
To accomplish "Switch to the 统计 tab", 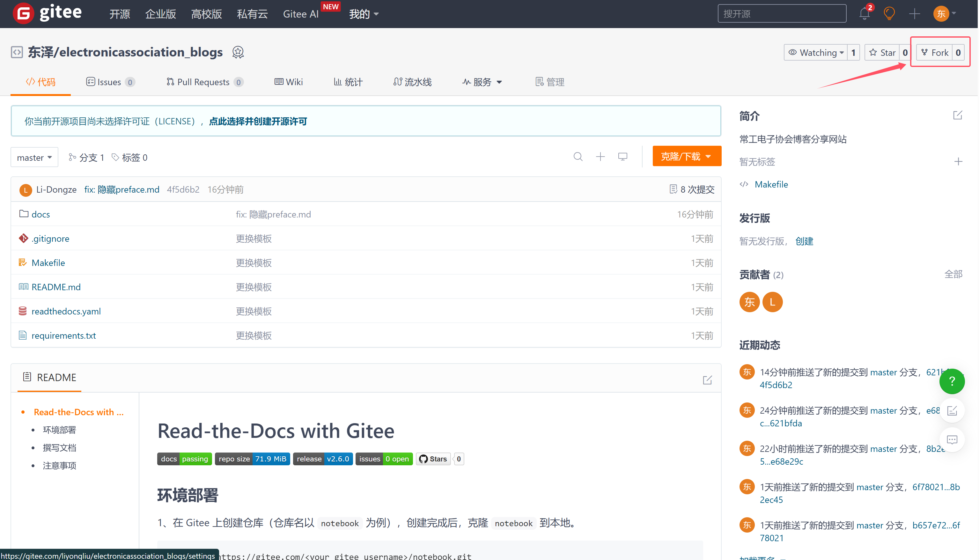I will [348, 82].
